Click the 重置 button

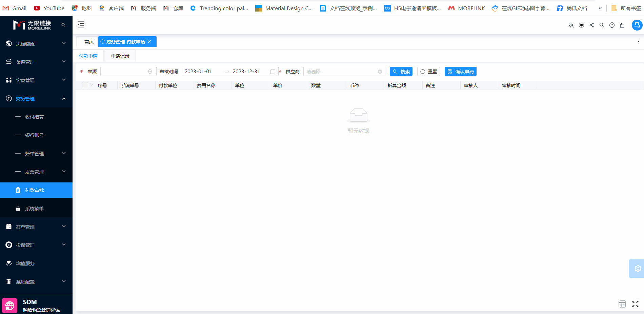[x=428, y=72]
